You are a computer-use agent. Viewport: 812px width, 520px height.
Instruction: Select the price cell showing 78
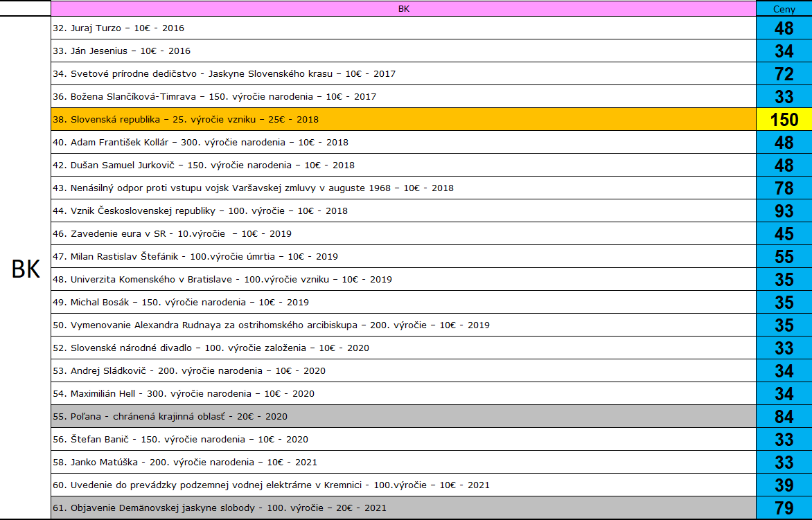784,188
